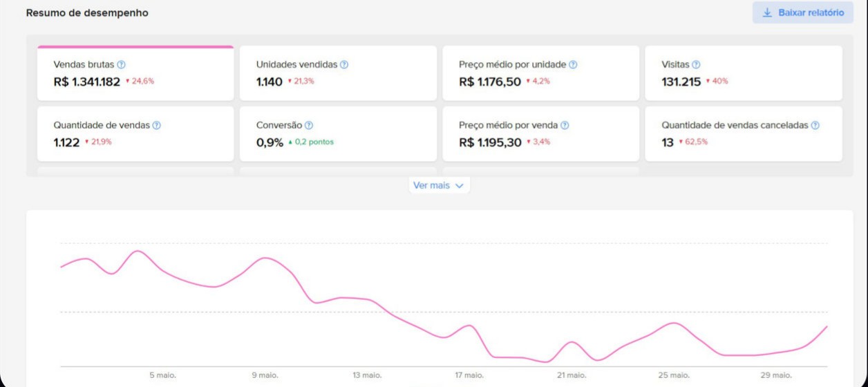
Task: Click help icon beside Preço médio por unidade
Action: click(x=573, y=64)
